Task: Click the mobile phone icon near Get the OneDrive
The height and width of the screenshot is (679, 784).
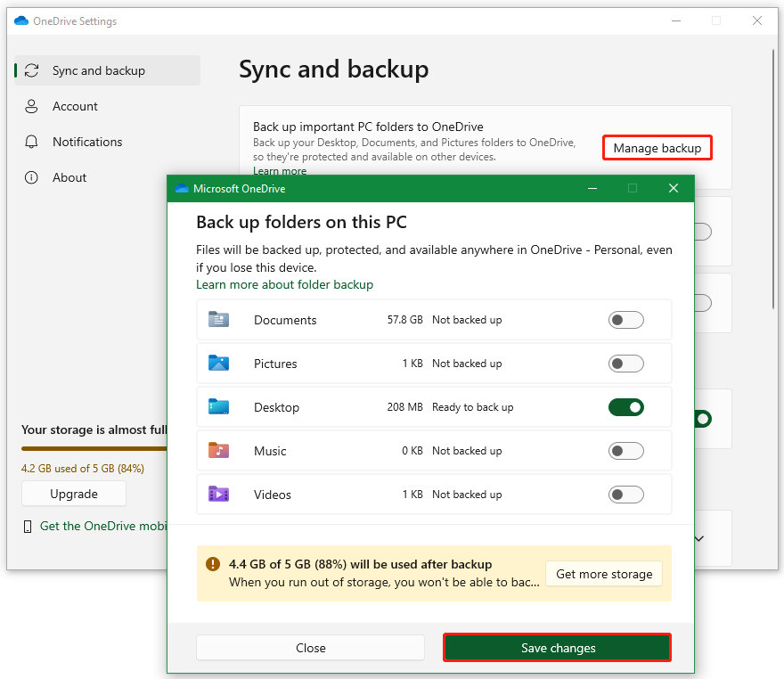Action: pyautogui.click(x=28, y=526)
